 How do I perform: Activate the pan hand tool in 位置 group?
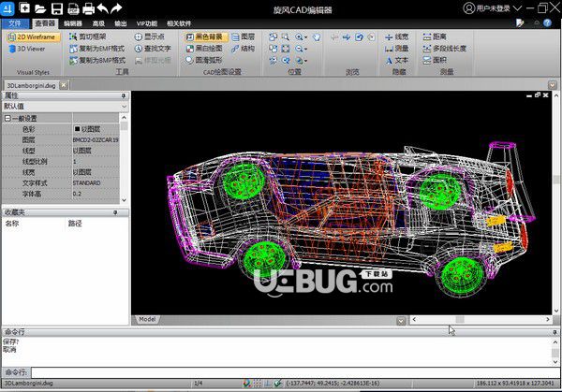click(317, 36)
